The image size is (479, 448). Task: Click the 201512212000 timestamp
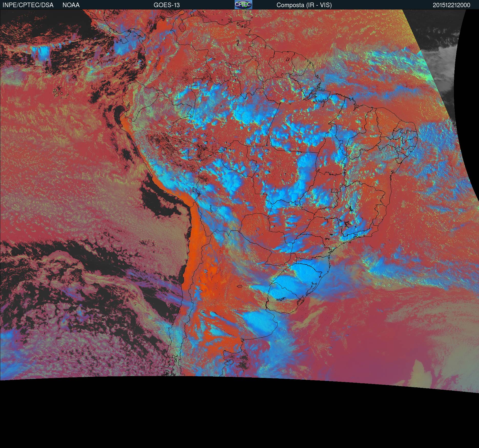point(452,5)
